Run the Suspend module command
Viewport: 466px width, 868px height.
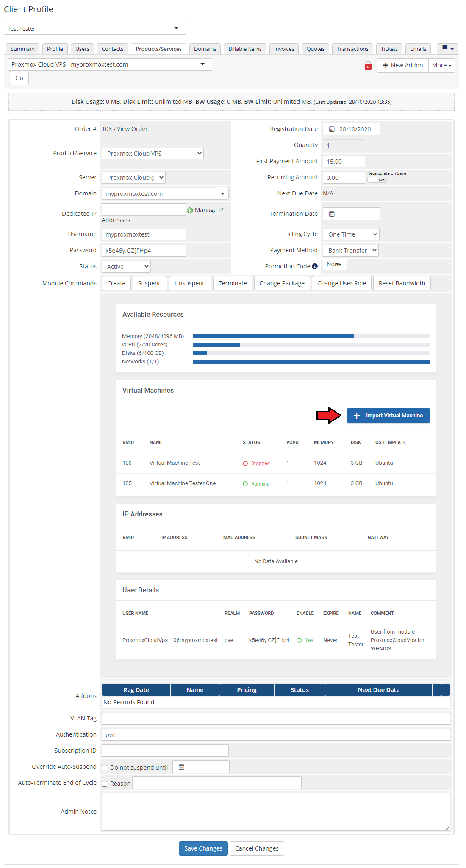[150, 283]
